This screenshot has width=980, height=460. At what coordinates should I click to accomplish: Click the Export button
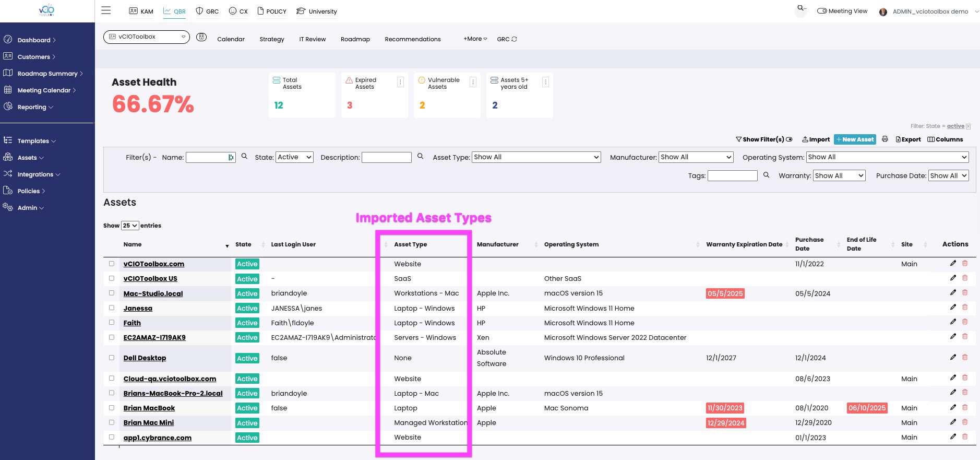point(908,139)
